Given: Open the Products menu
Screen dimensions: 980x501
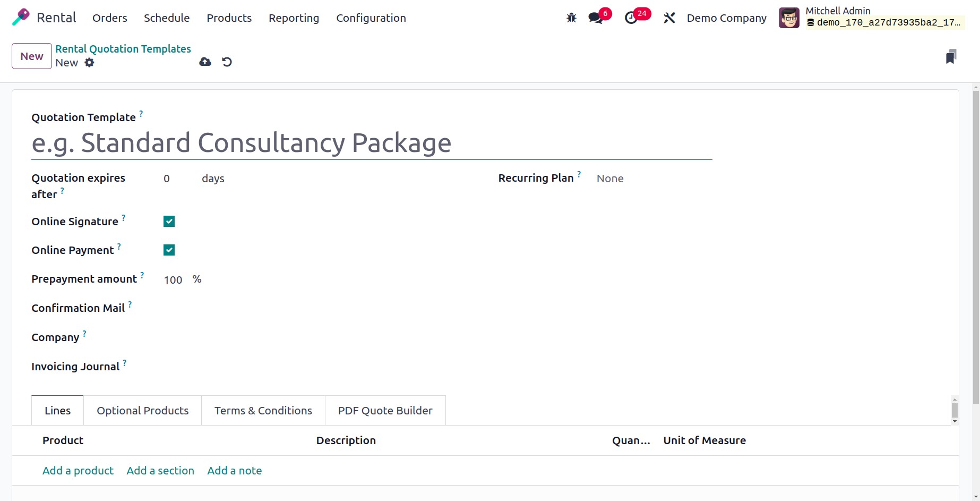Looking at the screenshot, I should click(229, 18).
